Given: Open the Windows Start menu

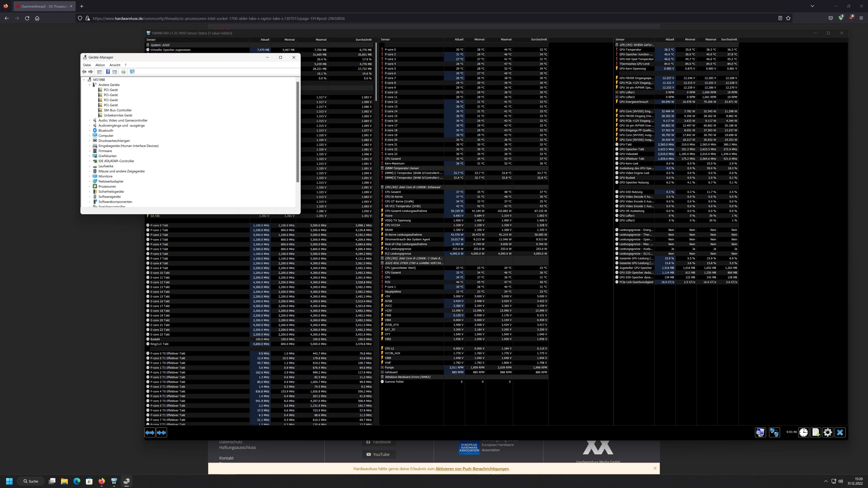Looking at the screenshot, I should 9,481.
